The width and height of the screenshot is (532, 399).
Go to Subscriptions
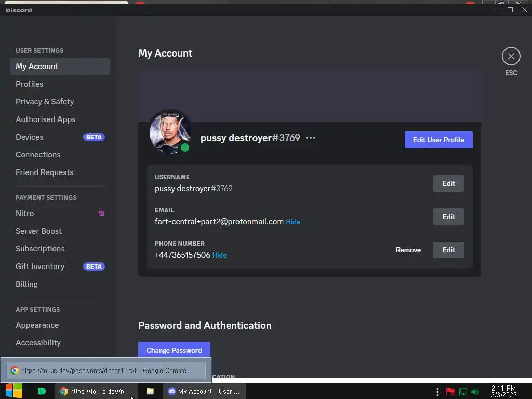[x=60, y=249]
